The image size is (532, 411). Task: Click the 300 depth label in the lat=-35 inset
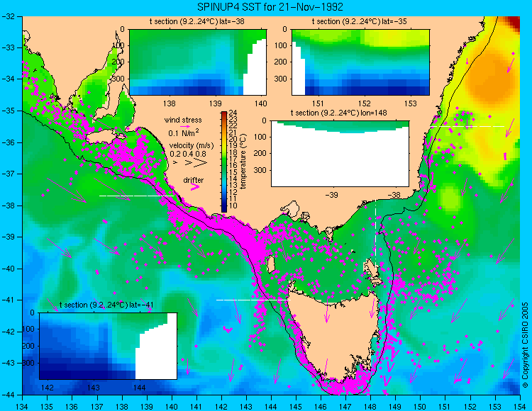coord(282,79)
